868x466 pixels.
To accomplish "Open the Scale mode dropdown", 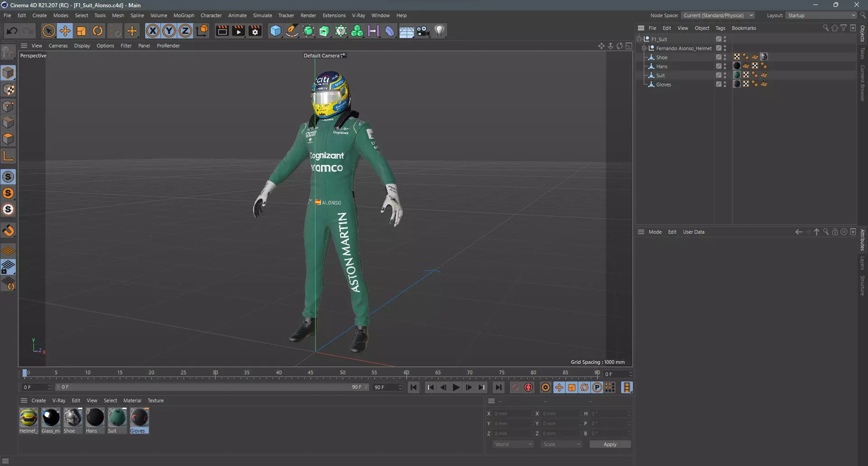I will click(x=562, y=444).
